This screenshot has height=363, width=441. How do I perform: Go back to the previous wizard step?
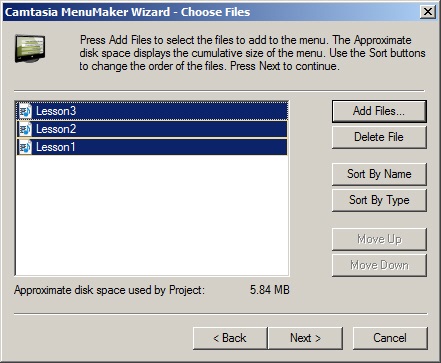[x=230, y=338]
